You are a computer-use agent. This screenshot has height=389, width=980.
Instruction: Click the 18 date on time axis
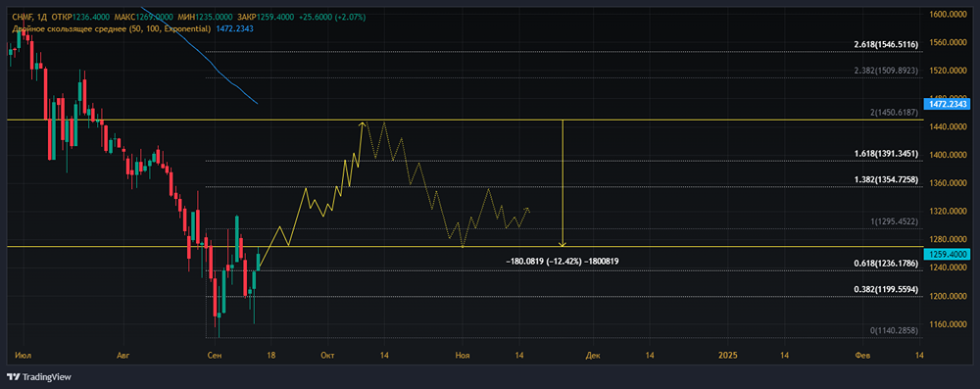[270, 356]
